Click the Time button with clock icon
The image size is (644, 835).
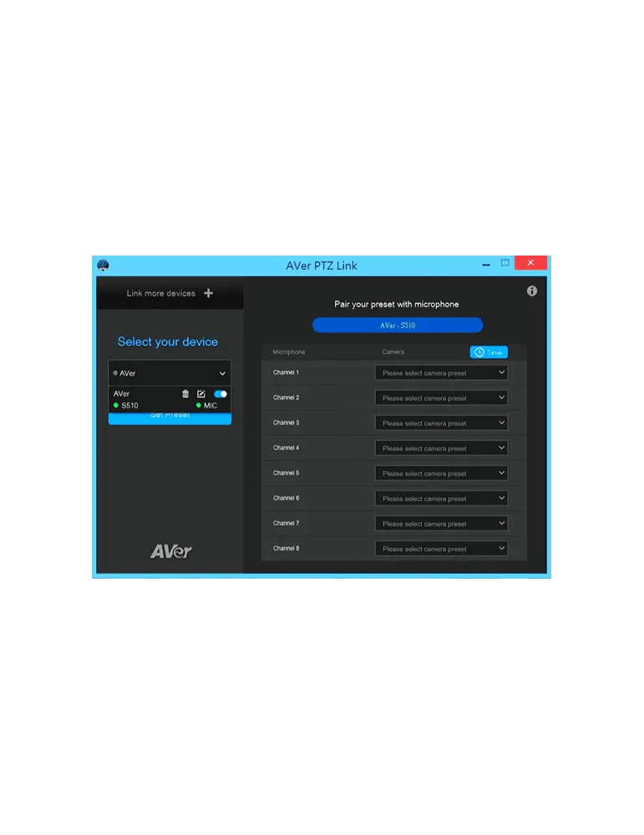(489, 352)
